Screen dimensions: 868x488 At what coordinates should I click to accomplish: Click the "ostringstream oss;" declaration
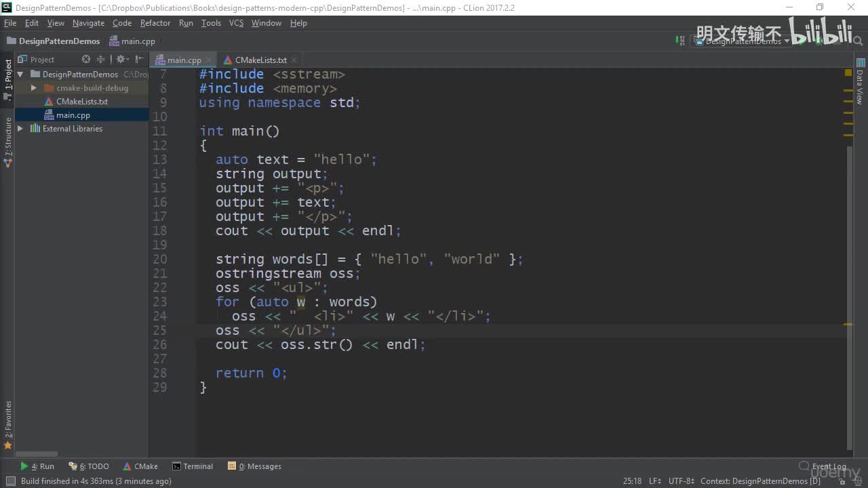click(288, 273)
